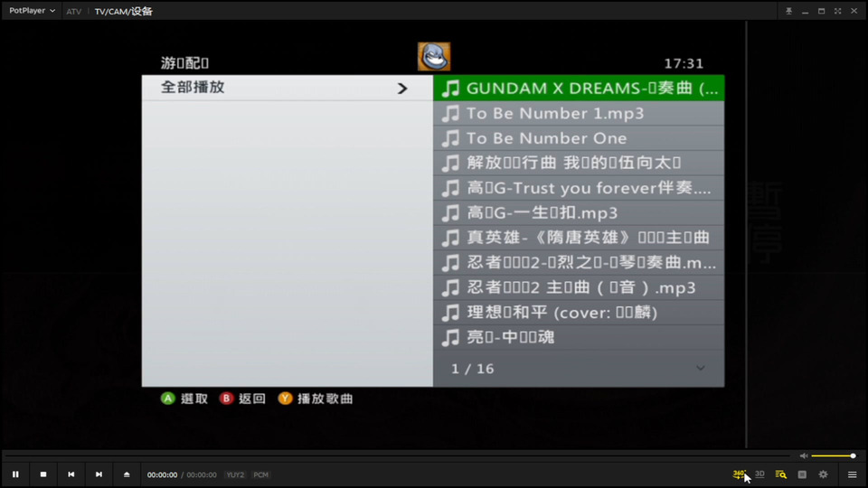Select 理想 和平 (cover) song row
The image size is (868, 488).
point(579,313)
